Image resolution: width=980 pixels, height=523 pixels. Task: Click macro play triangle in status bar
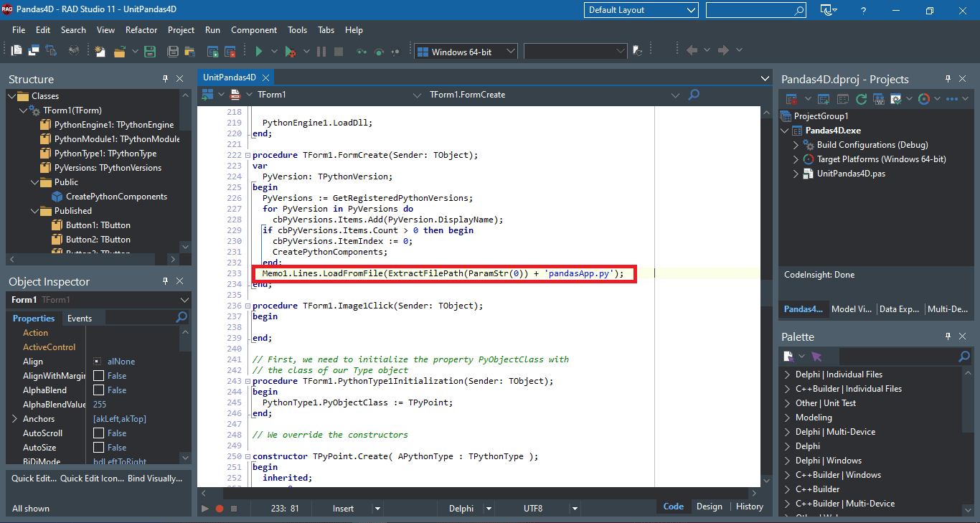pyautogui.click(x=205, y=508)
